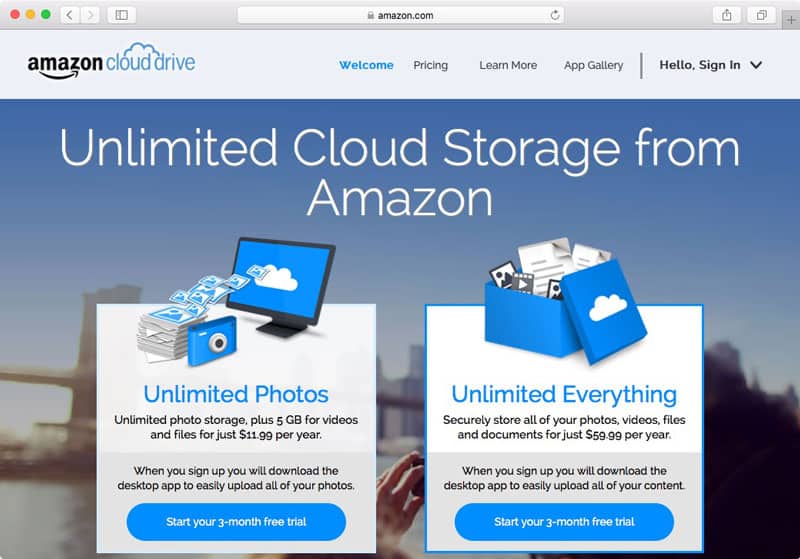Start Unlimited Photos 3-month free trial
The width and height of the screenshot is (800, 559).
coord(236,522)
